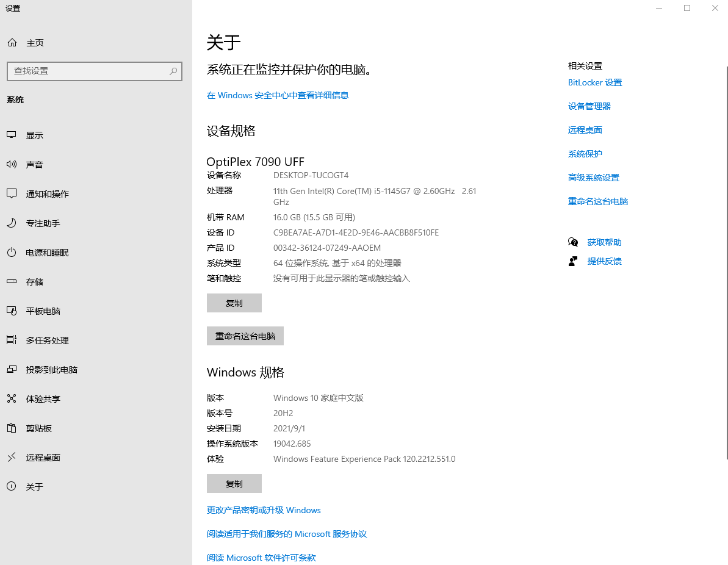Open the Windows 安全中心 details link
The width and height of the screenshot is (728, 565).
pyautogui.click(x=278, y=95)
